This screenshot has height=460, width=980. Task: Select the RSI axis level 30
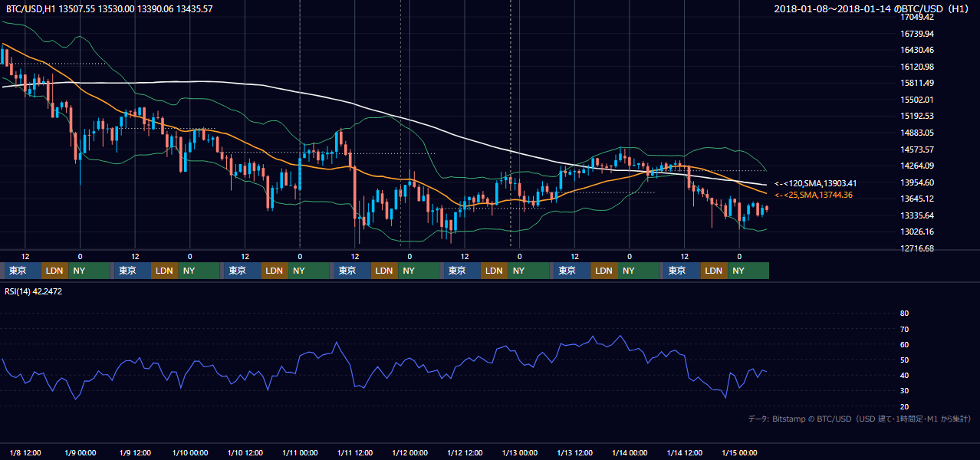point(904,391)
